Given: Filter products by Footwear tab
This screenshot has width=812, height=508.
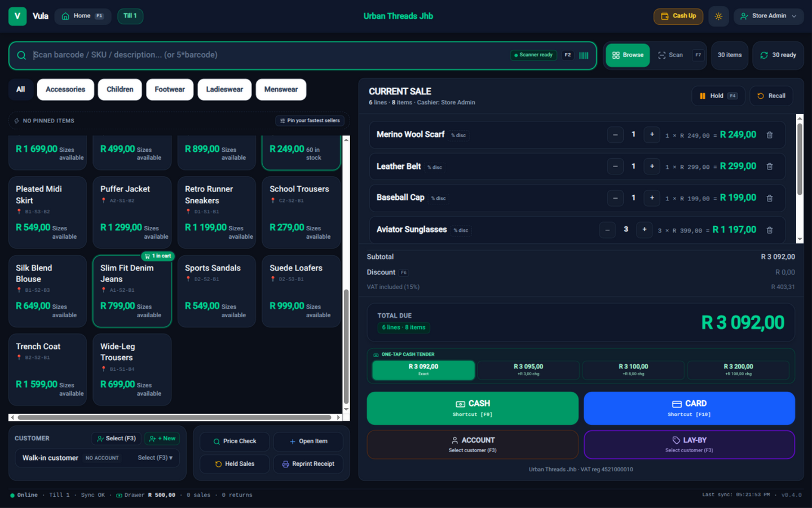Looking at the screenshot, I should pyautogui.click(x=170, y=90).
